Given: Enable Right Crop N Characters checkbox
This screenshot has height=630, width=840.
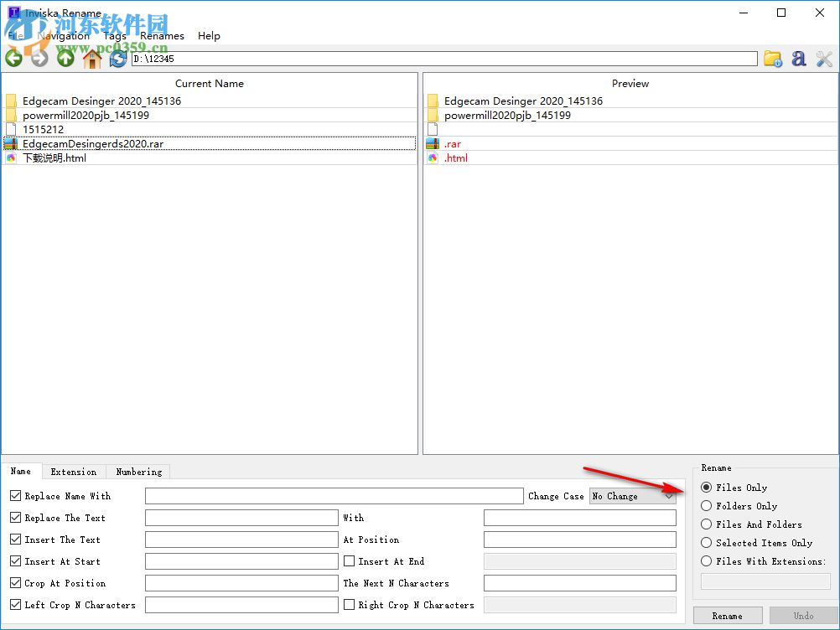Looking at the screenshot, I should [x=350, y=604].
